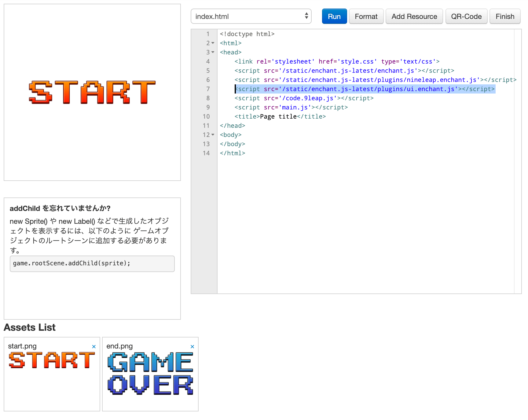Image resolution: width=528 pixels, height=420 pixels.
Task: Click the code.9leap.js script line 8
Action: (x=304, y=98)
